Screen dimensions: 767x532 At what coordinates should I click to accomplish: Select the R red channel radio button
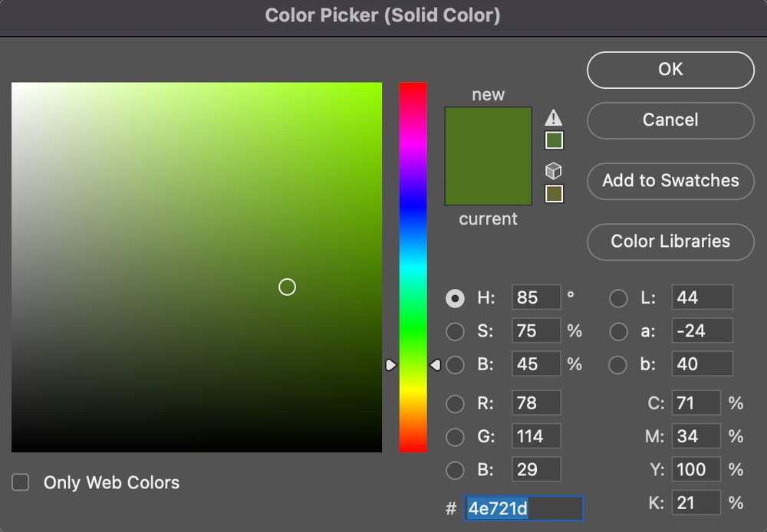[x=455, y=403]
